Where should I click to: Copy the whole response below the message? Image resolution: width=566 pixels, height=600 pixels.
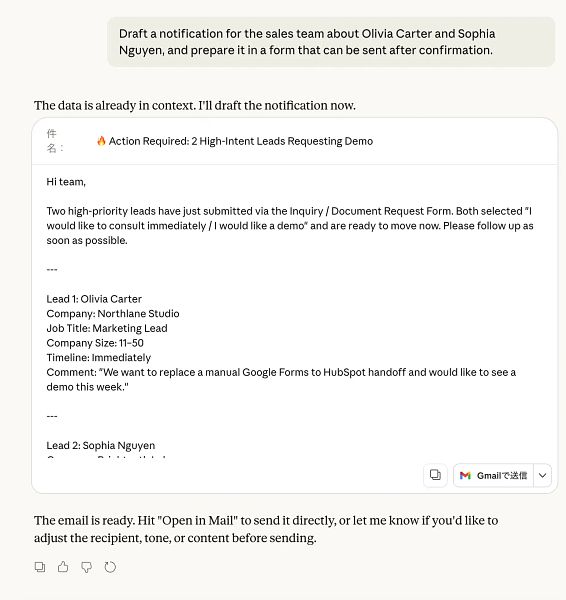[40, 567]
